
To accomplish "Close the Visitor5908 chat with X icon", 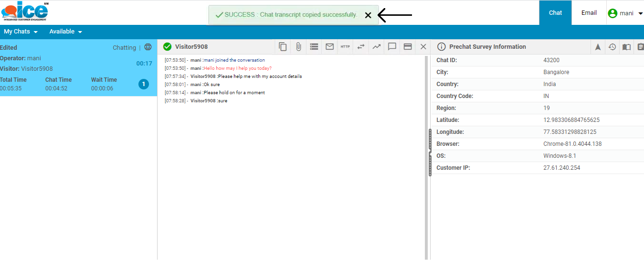I will (x=423, y=47).
